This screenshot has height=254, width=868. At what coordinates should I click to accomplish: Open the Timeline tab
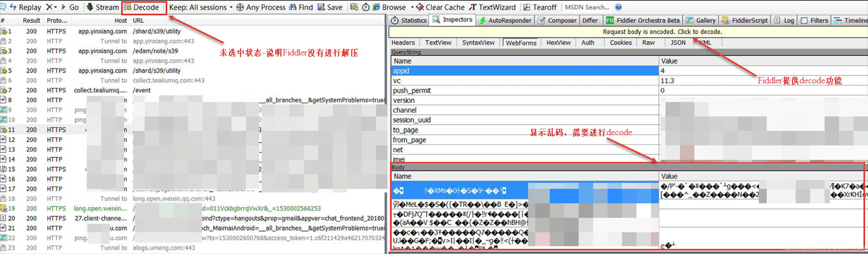851,20
